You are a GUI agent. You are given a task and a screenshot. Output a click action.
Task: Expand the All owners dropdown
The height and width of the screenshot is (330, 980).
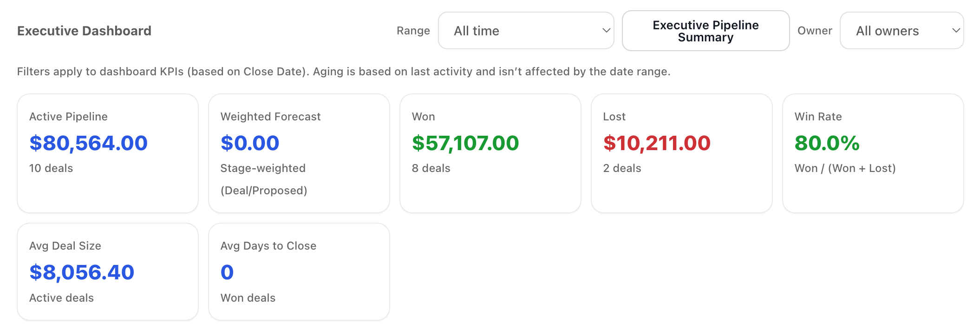(902, 31)
